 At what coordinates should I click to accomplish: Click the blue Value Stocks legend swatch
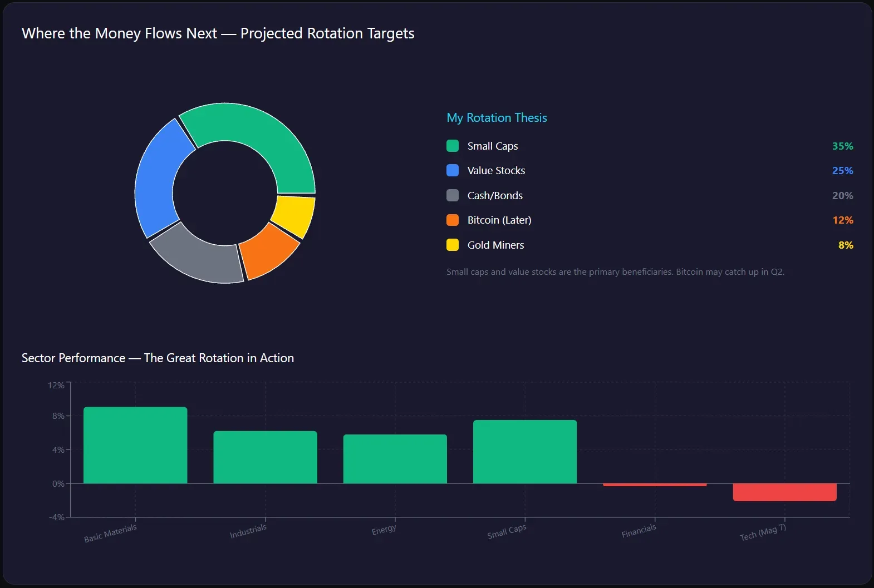(x=453, y=170)
